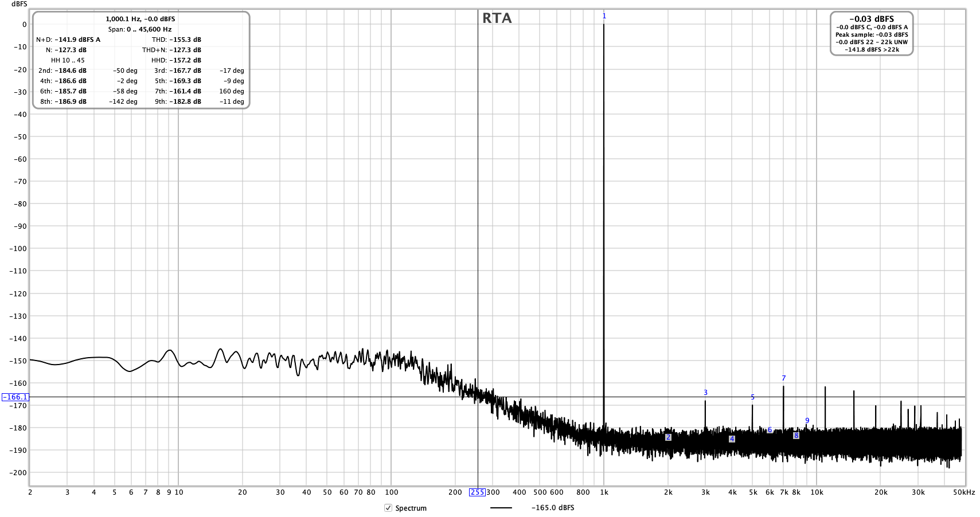Click harmonic marker 7 above the 7k spike
The height and width of the screenshot is (517, 980).
pyautogui.click(x=783, y=378)
